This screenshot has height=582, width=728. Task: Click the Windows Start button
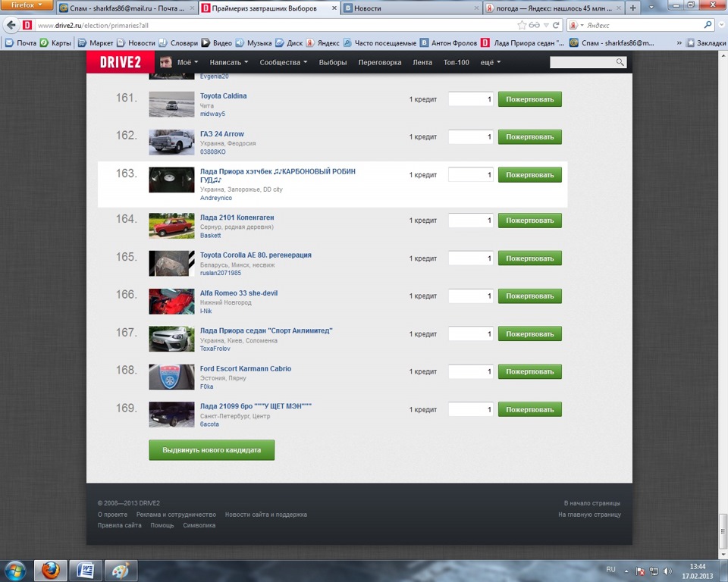pyautogui.click(x=15, y=571)
